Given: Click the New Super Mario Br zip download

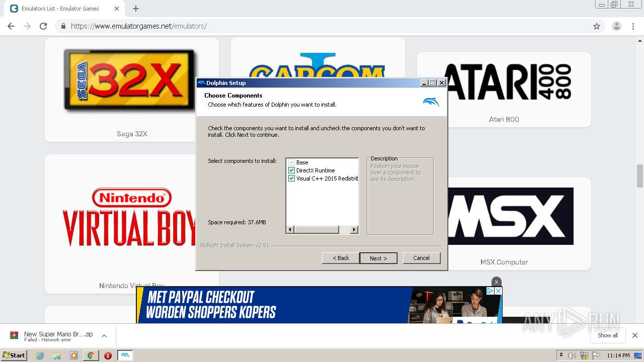Looking at the screenshot, I should point(58,336).
